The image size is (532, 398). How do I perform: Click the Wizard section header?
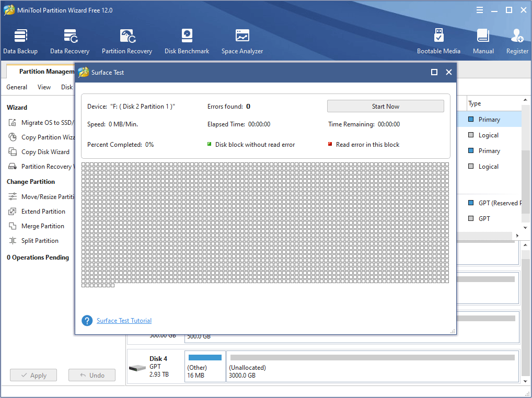pyautogui.click(x=17, y=108)
